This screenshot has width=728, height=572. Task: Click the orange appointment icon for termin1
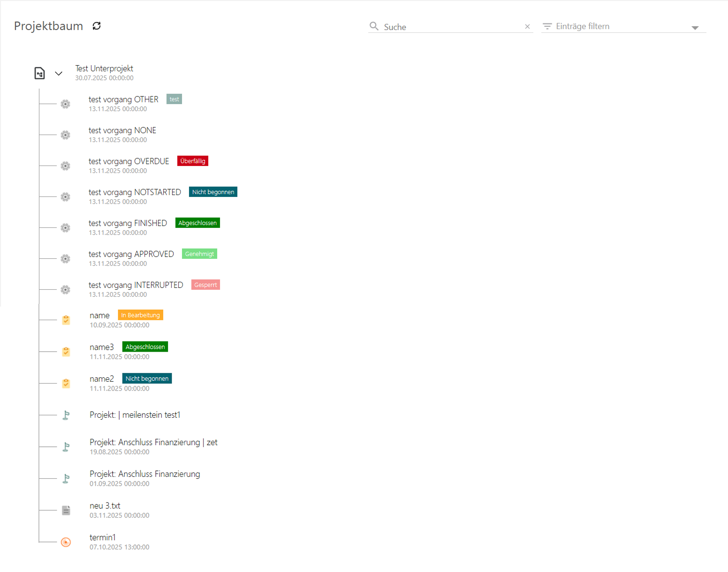(66, 542)
